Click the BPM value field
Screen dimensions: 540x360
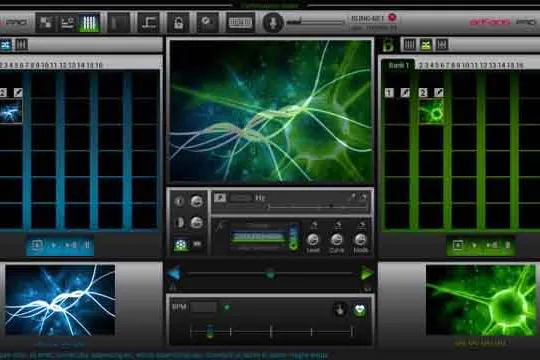[x=204, y=307]
